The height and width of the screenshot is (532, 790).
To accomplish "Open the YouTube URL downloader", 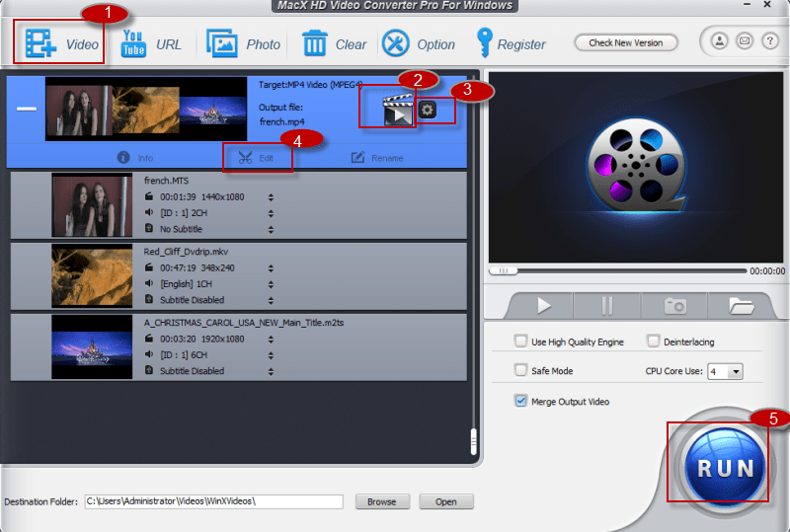I will (x=133, y=43).
